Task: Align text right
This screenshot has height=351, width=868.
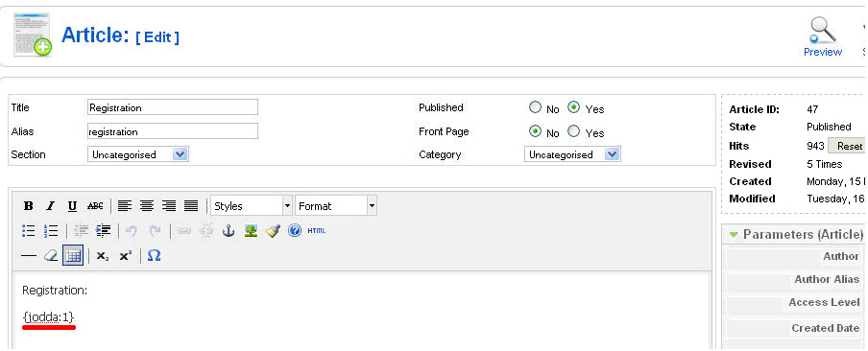Action: [x=169, y=206]
